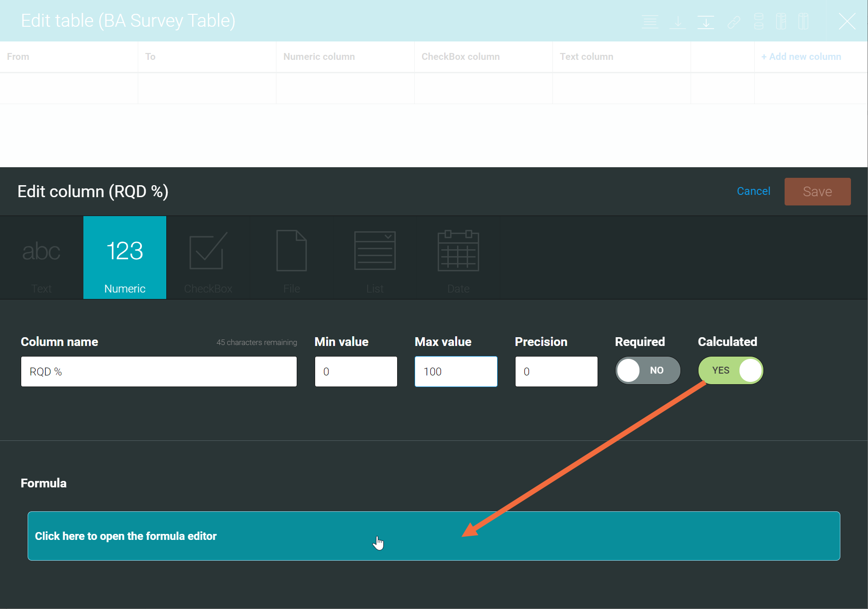Close the Edit table dialog
868x609 pixels.
coord(847,21)
